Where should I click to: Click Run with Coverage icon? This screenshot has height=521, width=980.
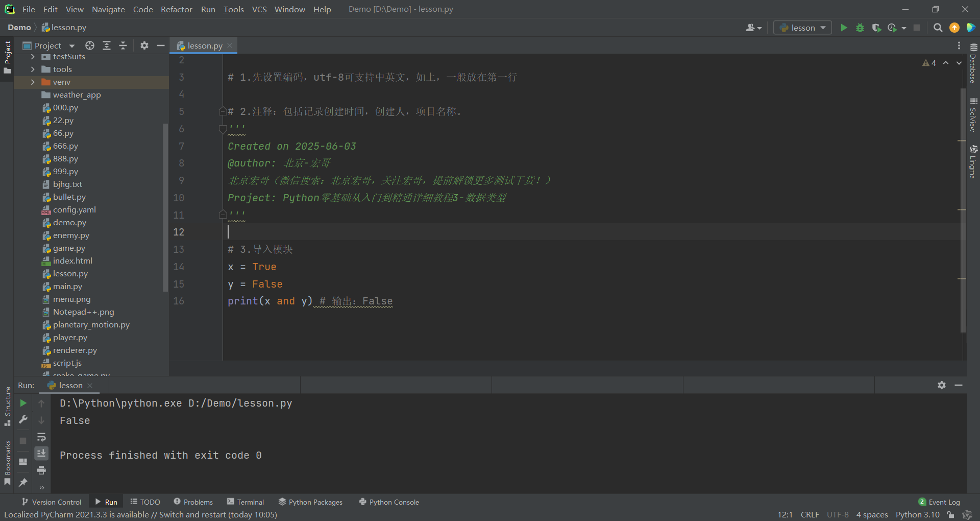click(x=876, y=28)
